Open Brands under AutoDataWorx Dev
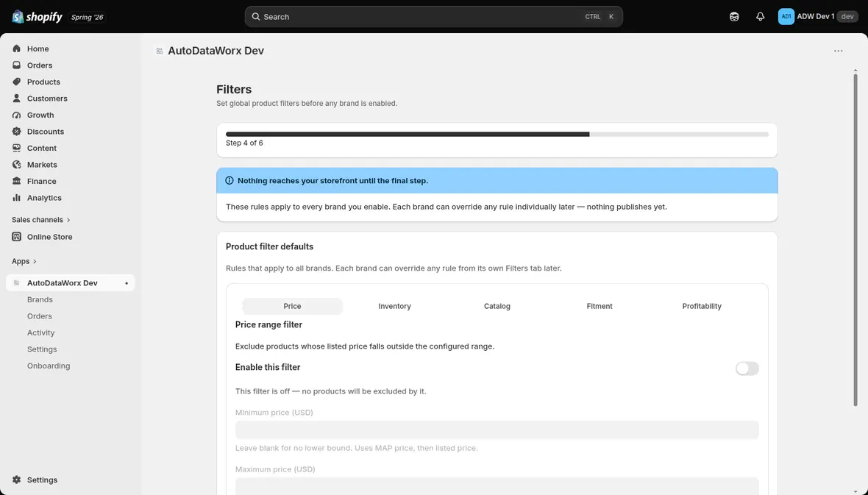The width and height of the screenshot is (868, 495). click(40, 299)
